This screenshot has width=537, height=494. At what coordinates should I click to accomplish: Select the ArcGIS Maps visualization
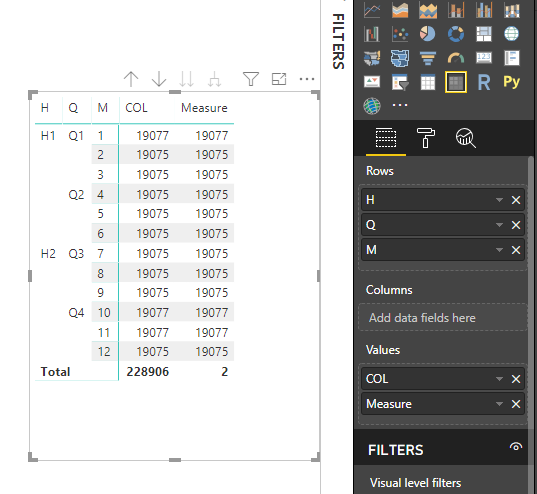click(372, 106)
